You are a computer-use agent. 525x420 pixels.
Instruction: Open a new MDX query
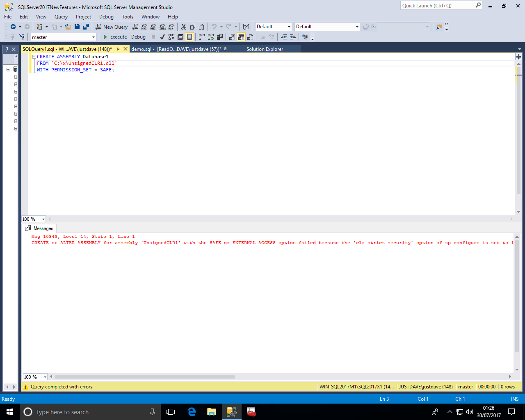[144, 27]
